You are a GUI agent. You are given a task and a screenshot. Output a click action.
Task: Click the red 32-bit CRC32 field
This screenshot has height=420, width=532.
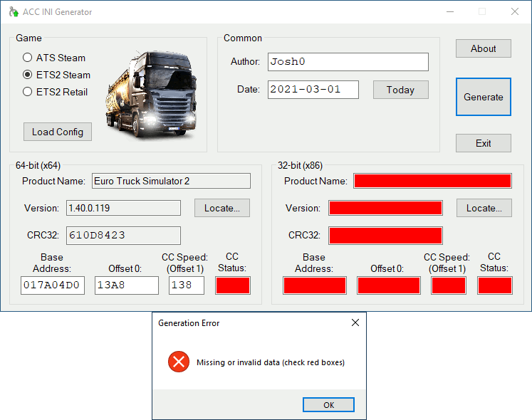(x=386, y=236)
